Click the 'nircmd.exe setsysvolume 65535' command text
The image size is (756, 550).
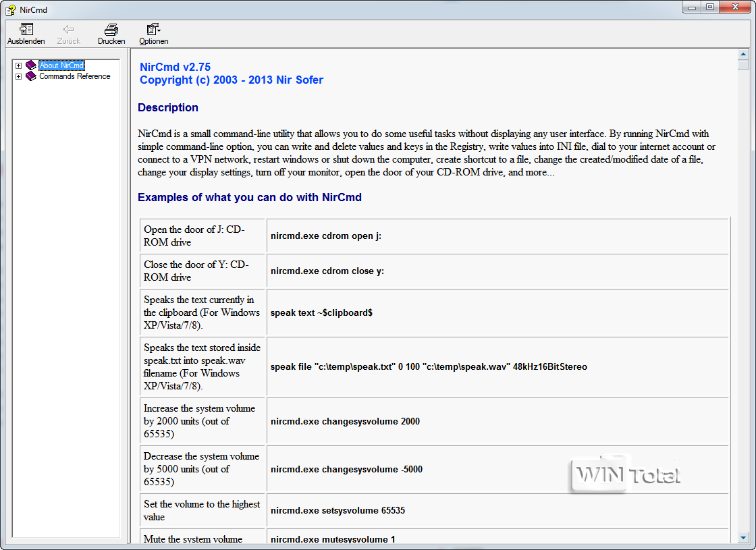(337, 511)
